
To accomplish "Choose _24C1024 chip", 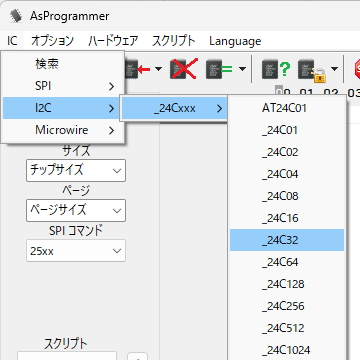I will click(x=287, y=350).
